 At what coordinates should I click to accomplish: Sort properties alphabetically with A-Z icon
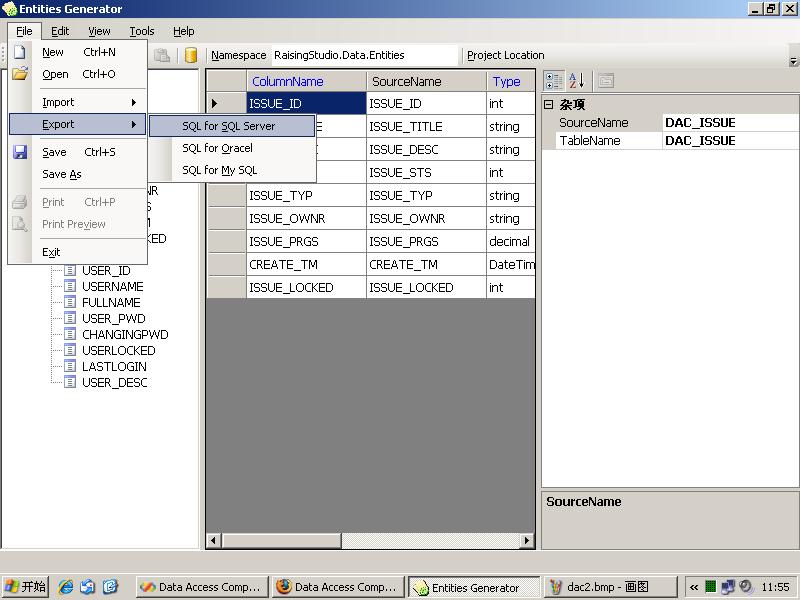[x=576, y=81]
